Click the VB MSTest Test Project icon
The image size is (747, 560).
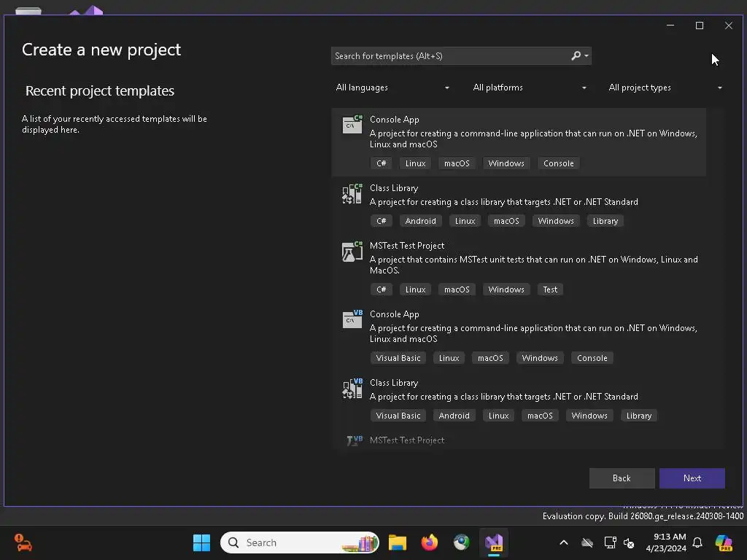pyautogui.click(x=355, y=440)
